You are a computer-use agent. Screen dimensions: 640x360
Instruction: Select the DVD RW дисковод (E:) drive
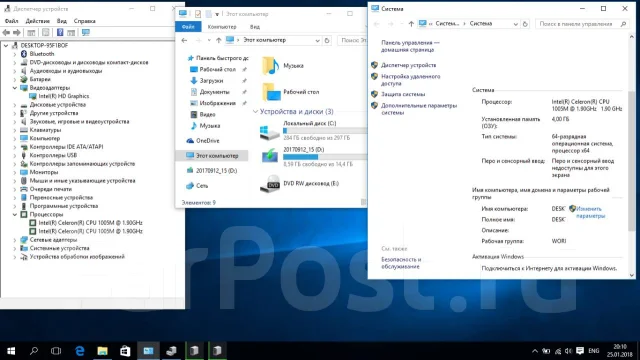coord(299,184)
